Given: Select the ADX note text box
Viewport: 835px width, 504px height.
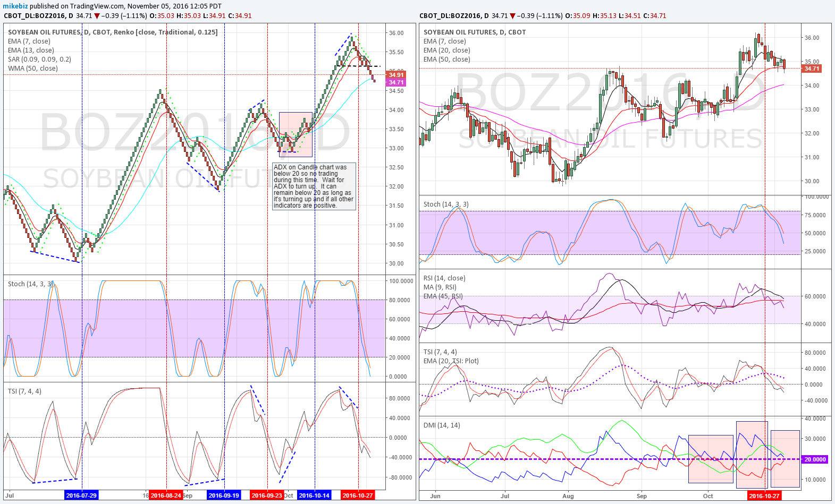Looking at the screenshot, I should click(314, 186).
